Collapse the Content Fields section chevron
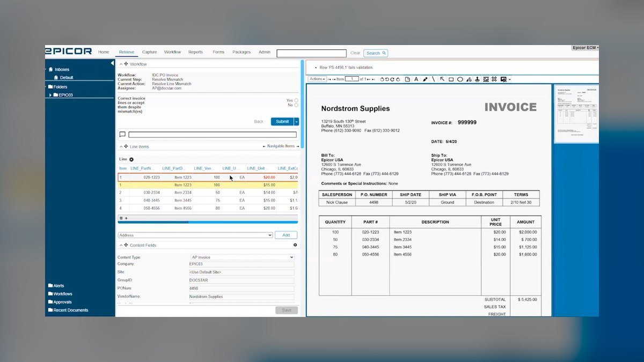Viewport: 644px width, 362px height. coord(120,245)
